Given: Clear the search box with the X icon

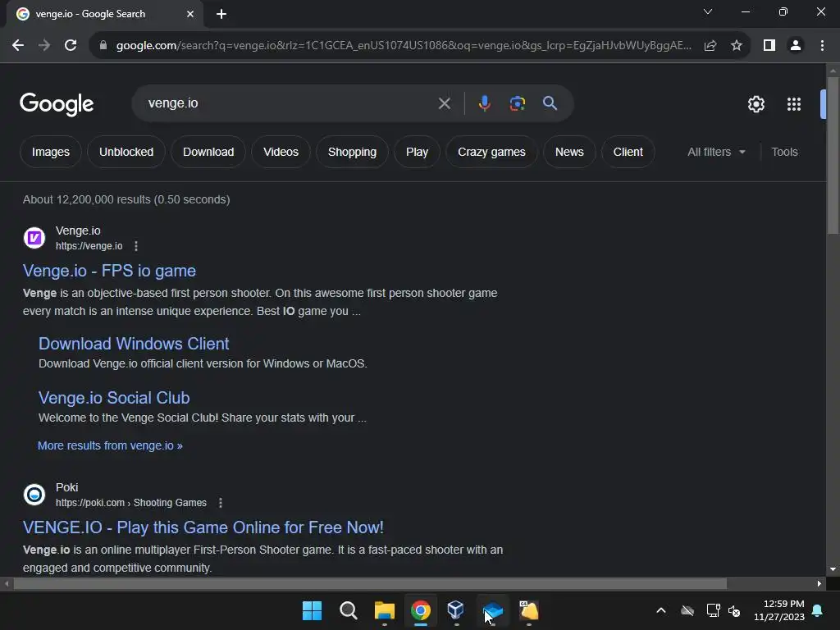Looking at the screenshot, I should [444, 103].
